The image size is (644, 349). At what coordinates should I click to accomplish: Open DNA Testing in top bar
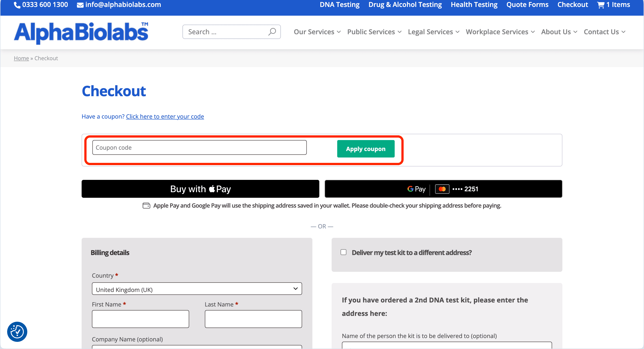[339, 5]
